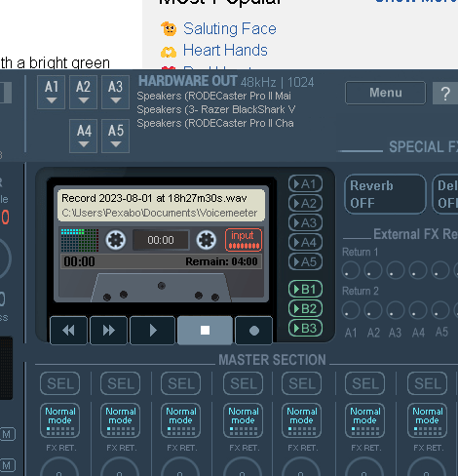Screen dimensions: 458x476
Task: Open the Heart Hands link
Action: 225,51
